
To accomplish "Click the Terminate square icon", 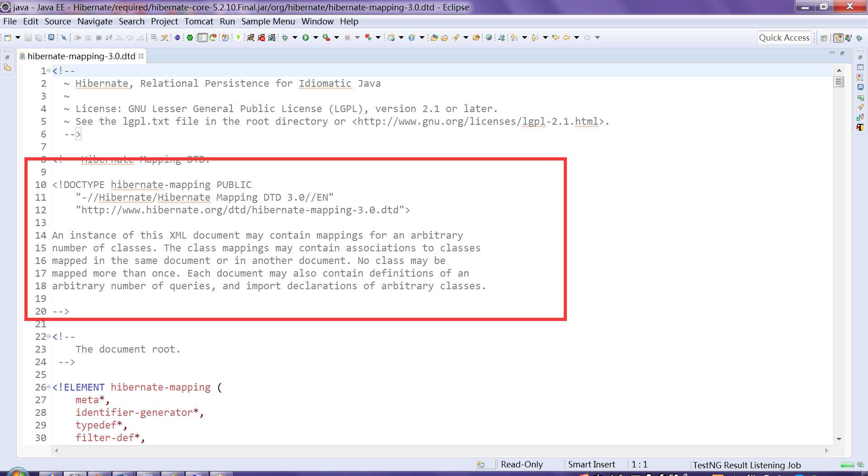I will 99,38.
